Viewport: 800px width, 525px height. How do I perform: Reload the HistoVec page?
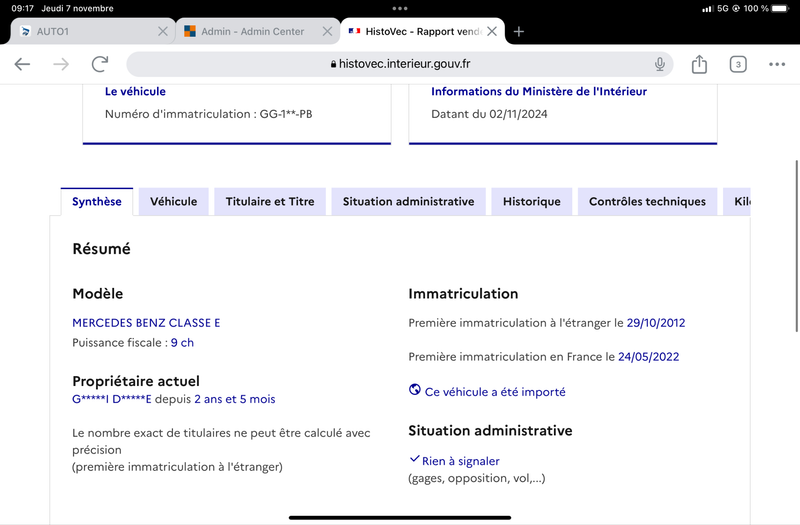pyautogui.click(x=100, y=64)
